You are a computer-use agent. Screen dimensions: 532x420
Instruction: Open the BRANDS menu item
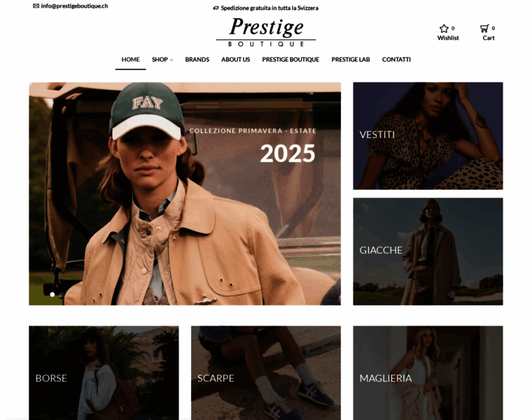(x=197, y=59)
